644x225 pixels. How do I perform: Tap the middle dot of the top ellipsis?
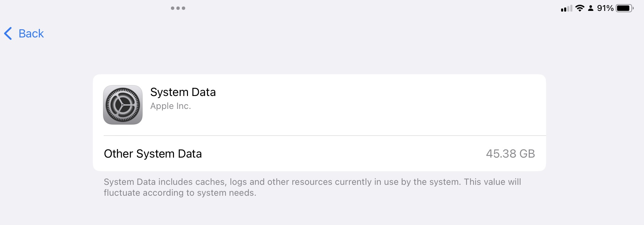pos(178,8)
